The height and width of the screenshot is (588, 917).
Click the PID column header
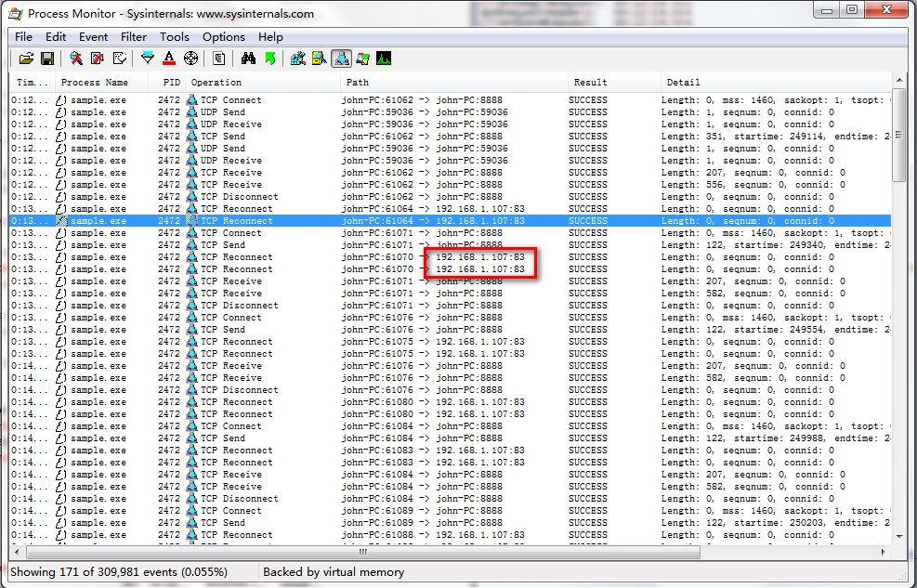pos(166,83)
